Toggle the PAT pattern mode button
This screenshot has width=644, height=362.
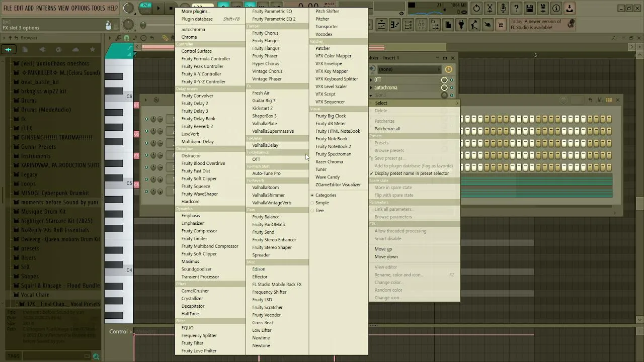click(x=145, y=6)
